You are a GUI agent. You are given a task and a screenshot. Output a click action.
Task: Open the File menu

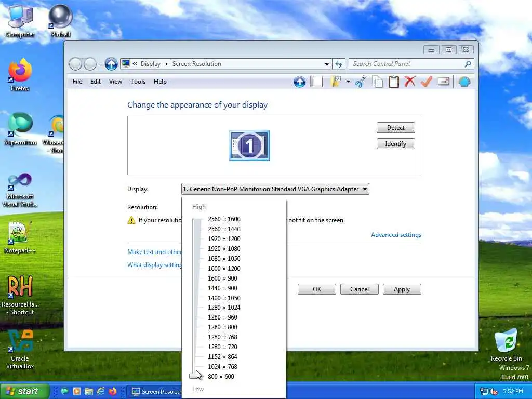pos(77,82)
